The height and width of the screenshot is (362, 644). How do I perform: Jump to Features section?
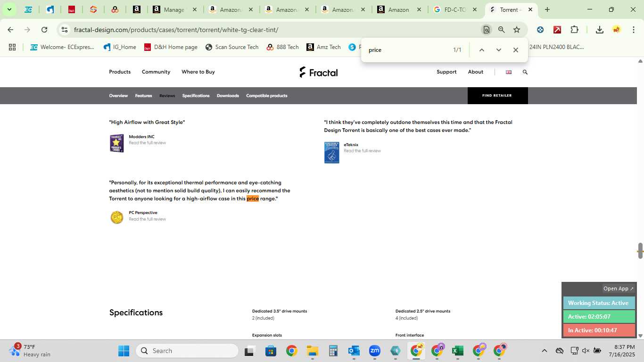[143, 96]
